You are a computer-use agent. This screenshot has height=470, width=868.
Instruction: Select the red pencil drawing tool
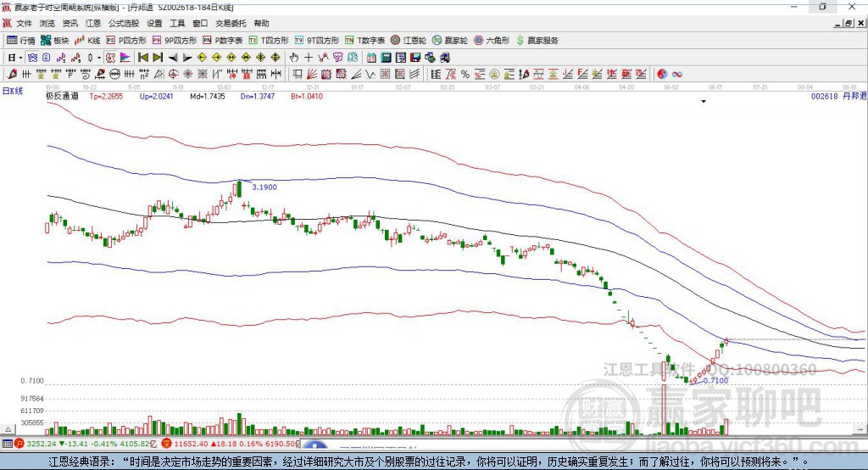tap(12, 75)
